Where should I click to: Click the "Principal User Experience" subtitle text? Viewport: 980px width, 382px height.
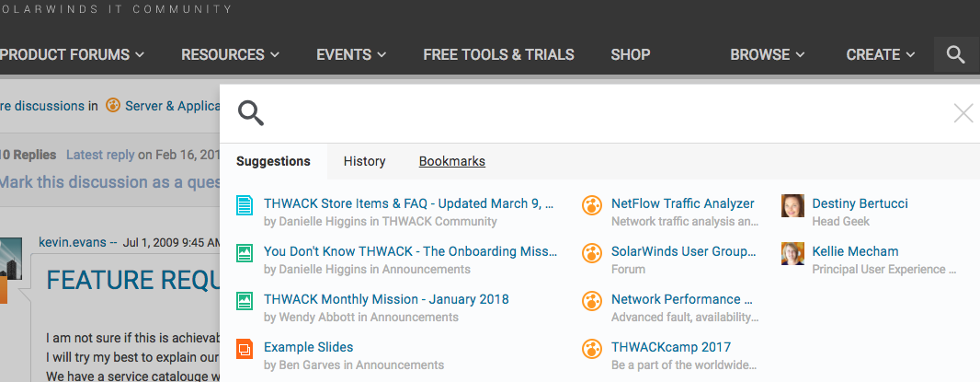point(883,270)
